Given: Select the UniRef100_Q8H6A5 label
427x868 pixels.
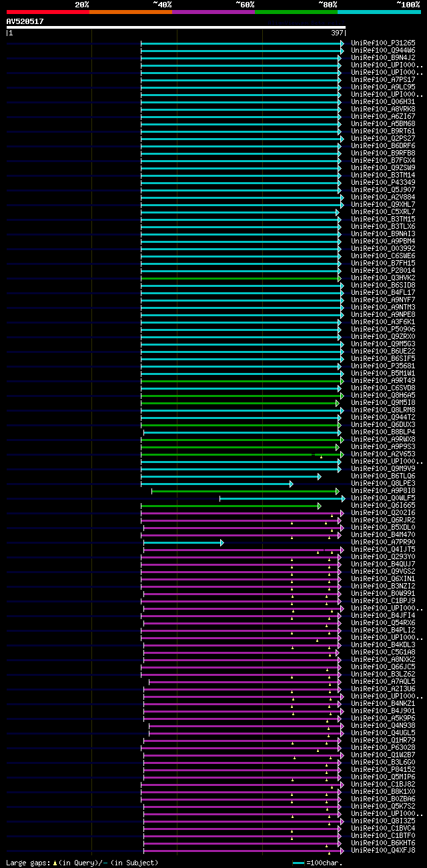Looking at the screenshot, I should point(383,396).
